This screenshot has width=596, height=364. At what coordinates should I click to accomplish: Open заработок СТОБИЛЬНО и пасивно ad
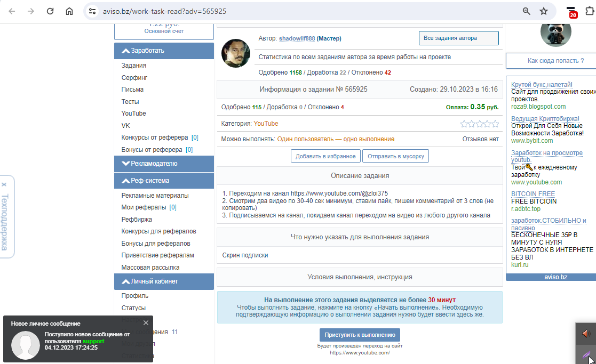click(x=549, y=224)
